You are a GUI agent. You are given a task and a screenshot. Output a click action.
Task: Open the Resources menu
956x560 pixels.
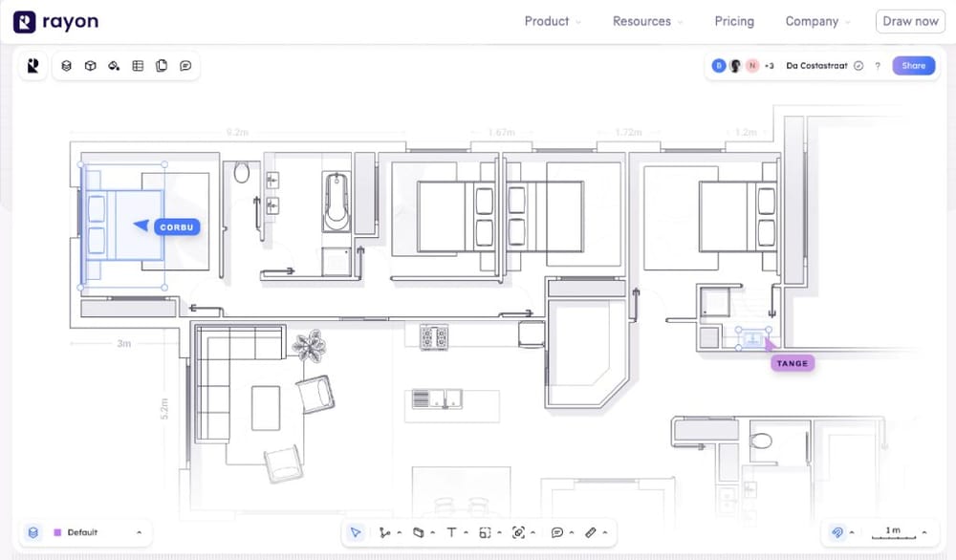click(x=641, y=21)
